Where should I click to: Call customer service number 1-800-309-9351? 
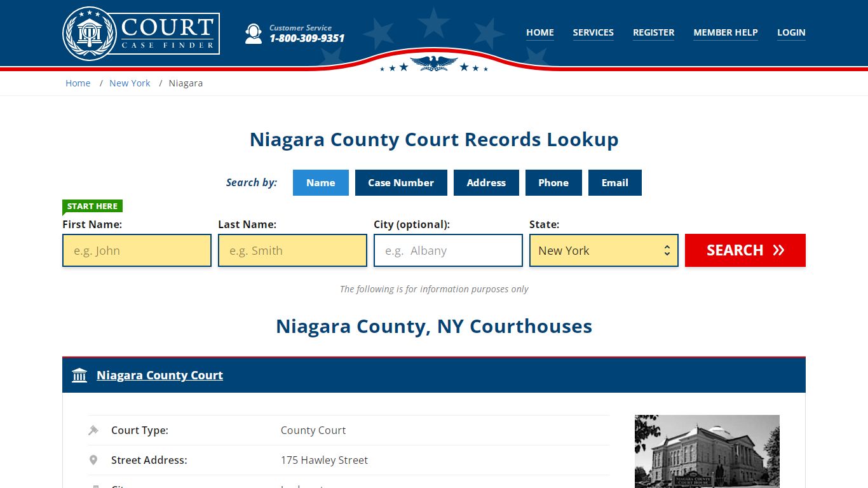click(307, 38)
